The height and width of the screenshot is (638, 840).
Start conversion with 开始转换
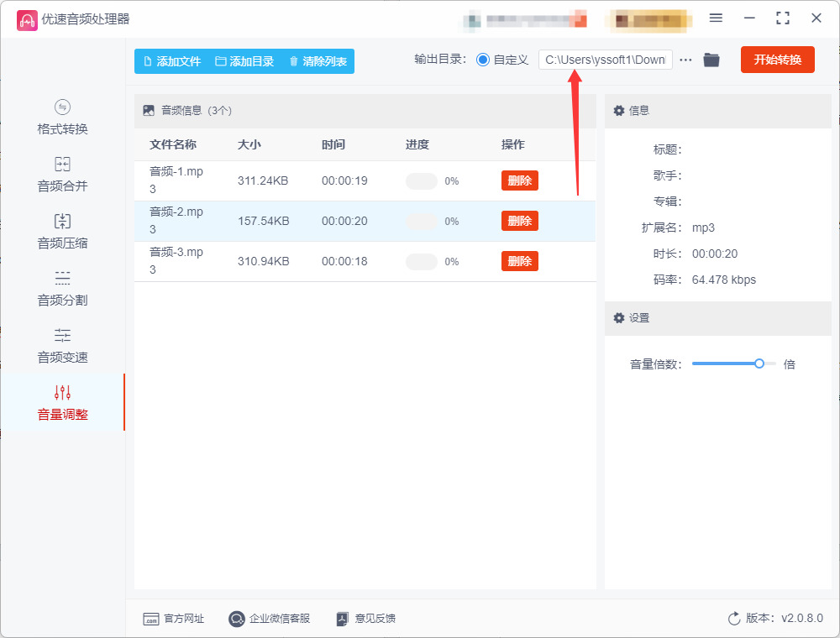pyautogui.click(x=777, y=60)
